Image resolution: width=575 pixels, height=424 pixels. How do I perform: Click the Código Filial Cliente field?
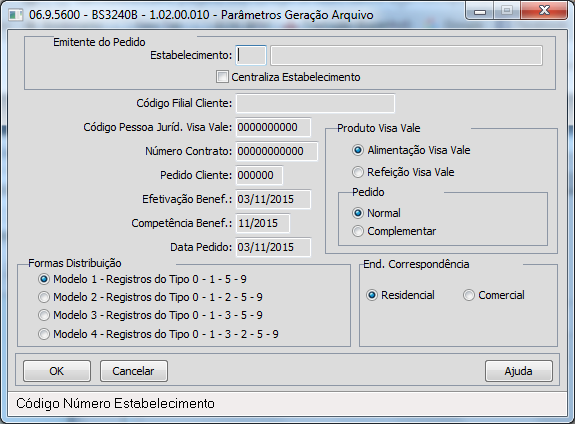pyautogui.click(x=315, y=103)
